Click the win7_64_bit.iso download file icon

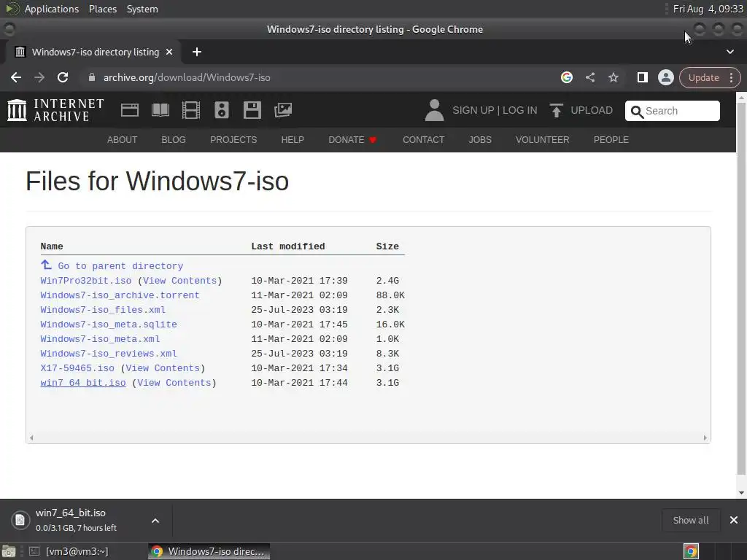point(20,520)
